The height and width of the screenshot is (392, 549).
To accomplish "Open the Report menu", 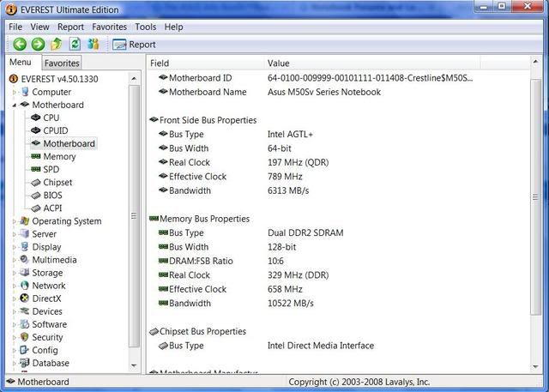I will point(70,27).
